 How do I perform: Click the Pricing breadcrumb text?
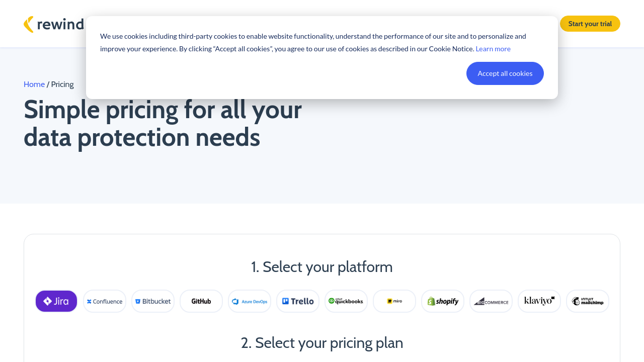(62, 84)
